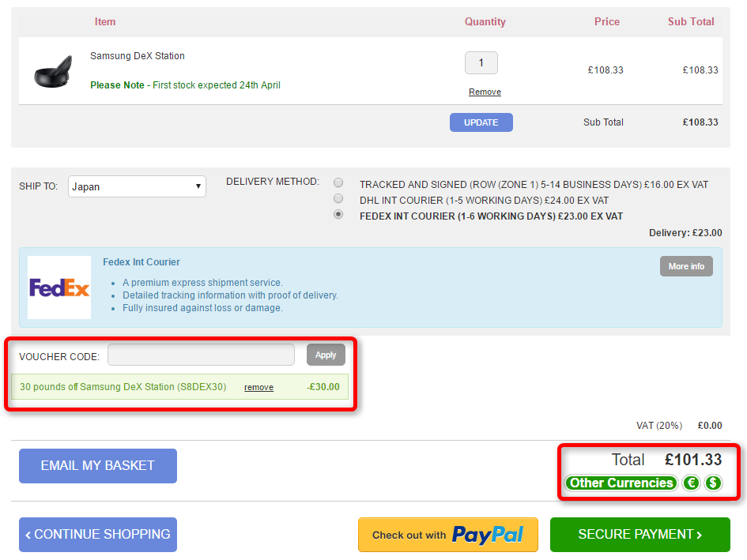Click 'Fully insured against loss or damage' text
Viewport: 747px width, 560px height.
203,308
